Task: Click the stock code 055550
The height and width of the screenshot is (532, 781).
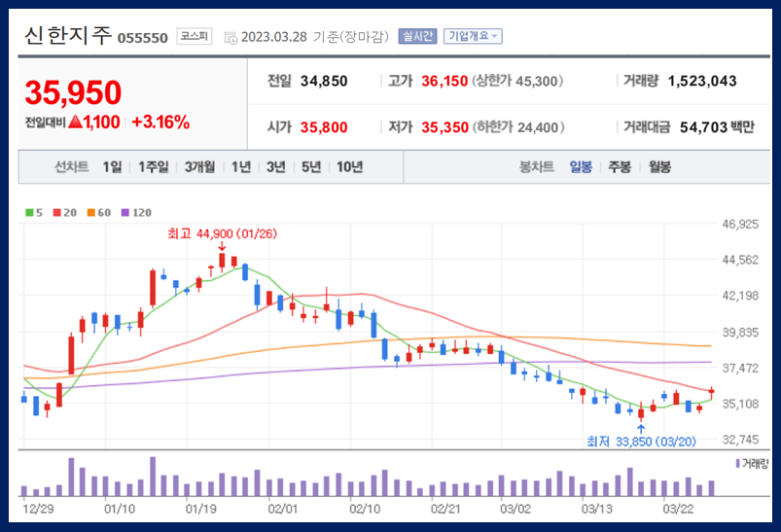Action: [x=142, y=38]
